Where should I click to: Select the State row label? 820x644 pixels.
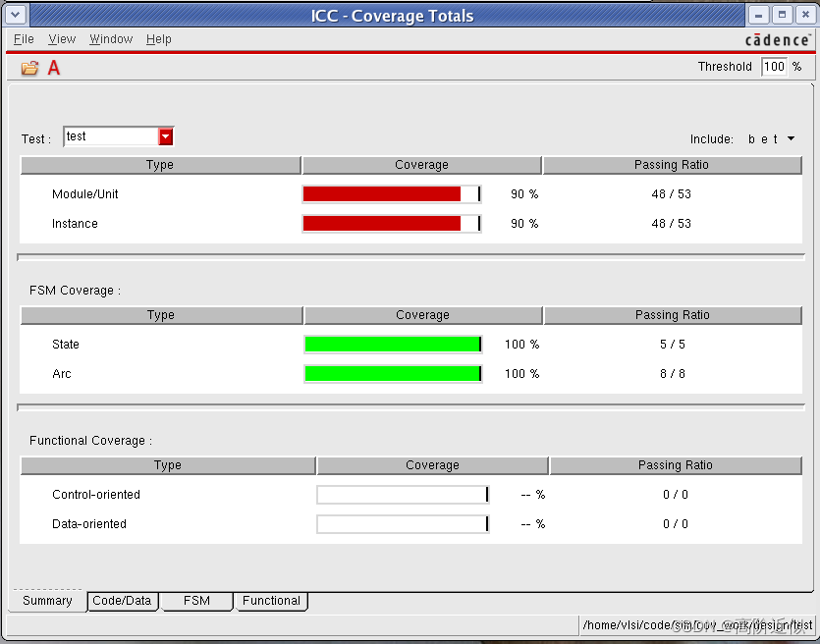point(66,344)
